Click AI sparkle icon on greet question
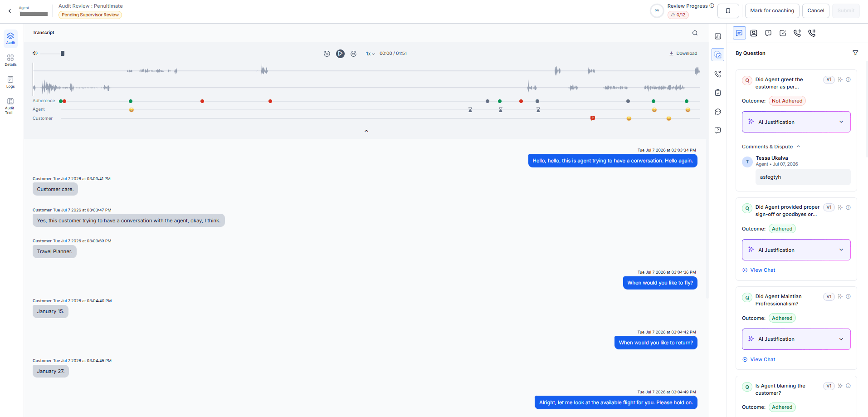Screen dimensions: 868x417 pyautogui.click(x=840, y=79)
